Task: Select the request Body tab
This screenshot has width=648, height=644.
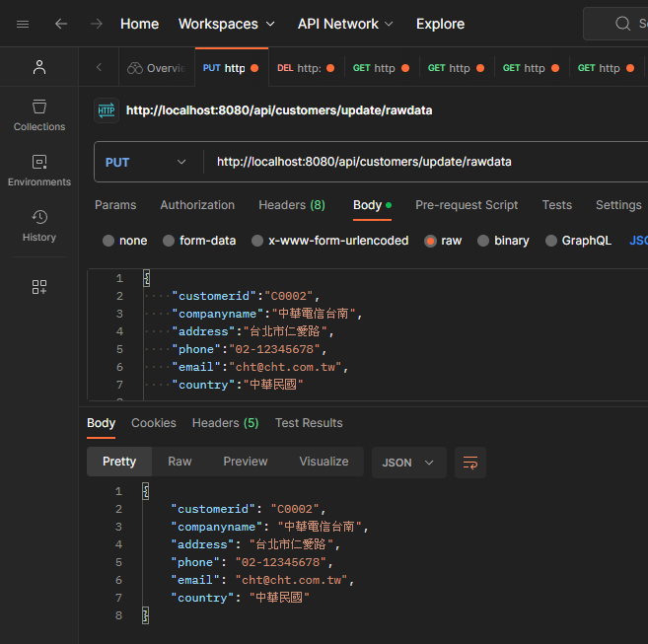Action: click(372, 205)
